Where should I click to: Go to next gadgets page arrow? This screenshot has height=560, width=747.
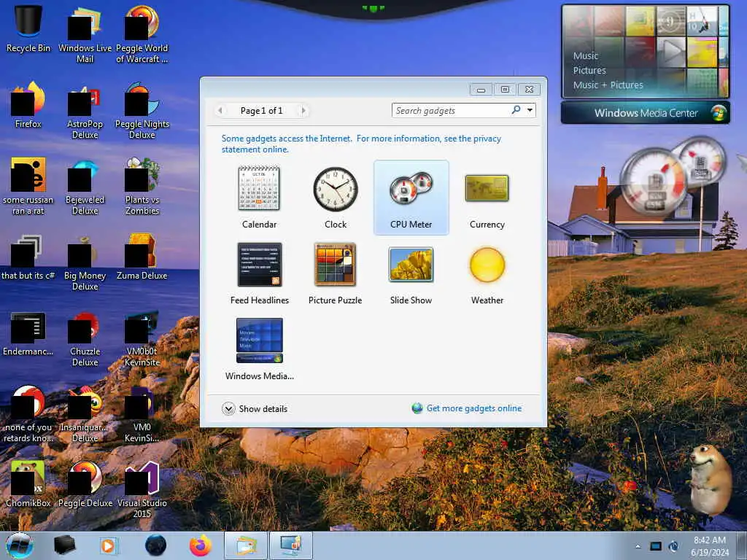tap(303, 111)
